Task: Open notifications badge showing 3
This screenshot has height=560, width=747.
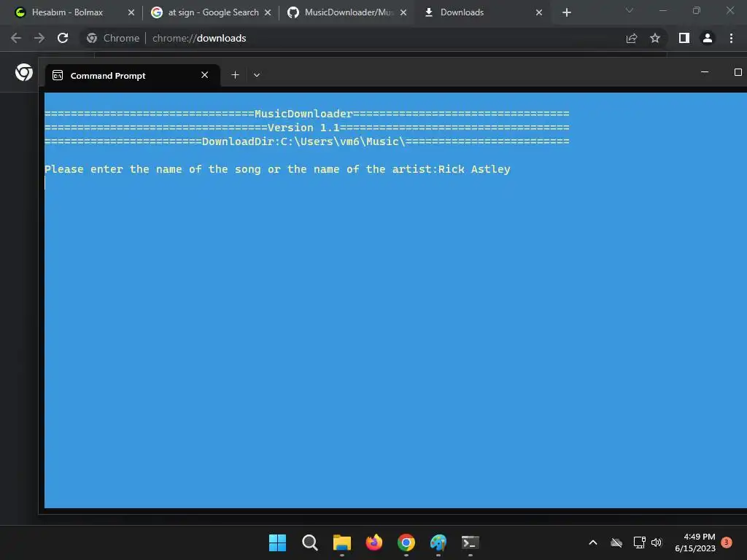Action: [x=727, y=542]
